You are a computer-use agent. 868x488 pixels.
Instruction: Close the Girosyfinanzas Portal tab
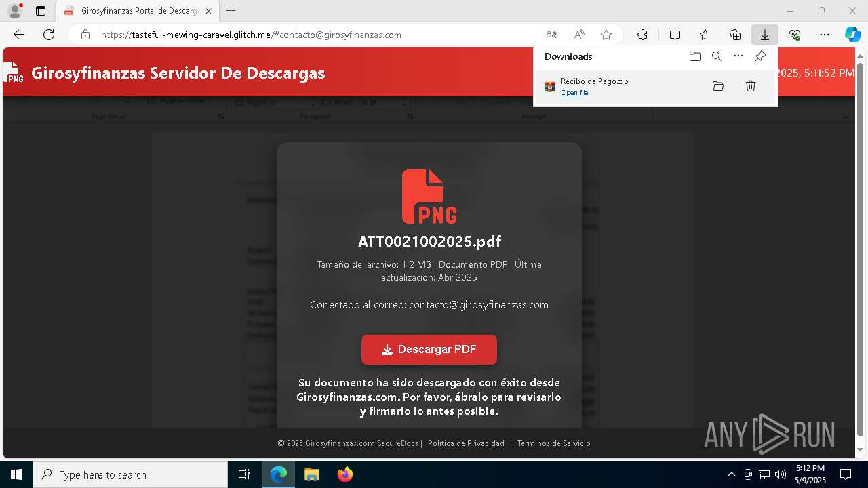tap(208, 12)
